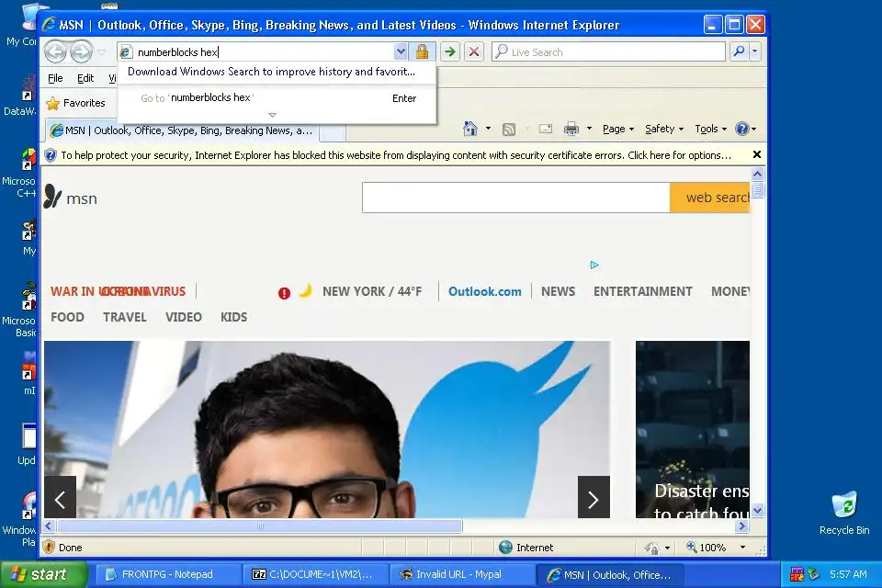Click the red weather alert icon
Image resolution: width=882 pixels, height=588 pixels.
pyautogui.click(x=284, y=292)
